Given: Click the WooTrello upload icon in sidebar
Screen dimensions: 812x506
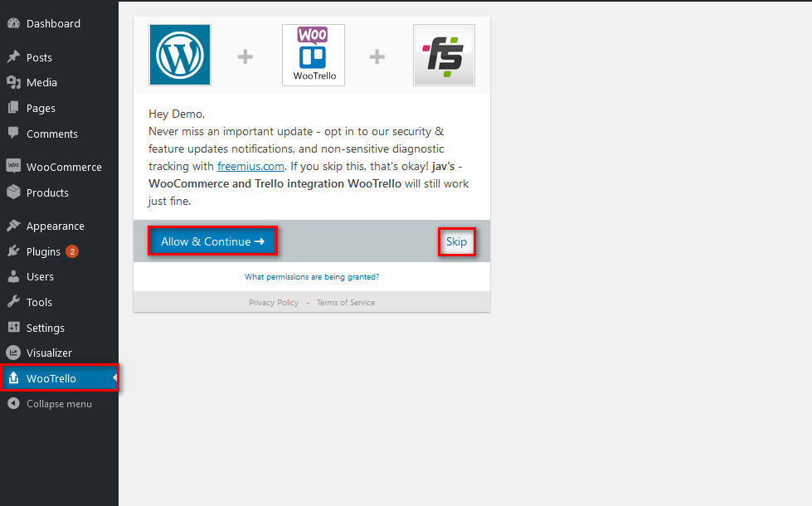Looking at the screenshot, I should click(x=13, y=378).
